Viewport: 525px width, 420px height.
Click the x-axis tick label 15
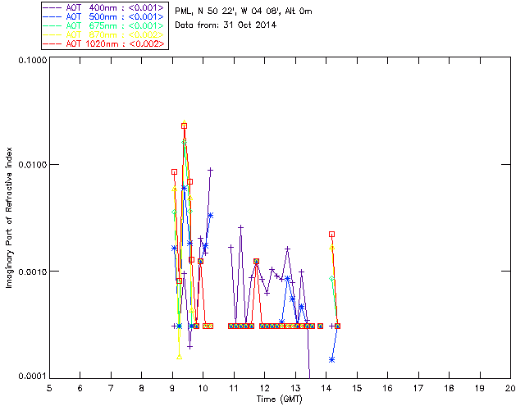(357, 388)
